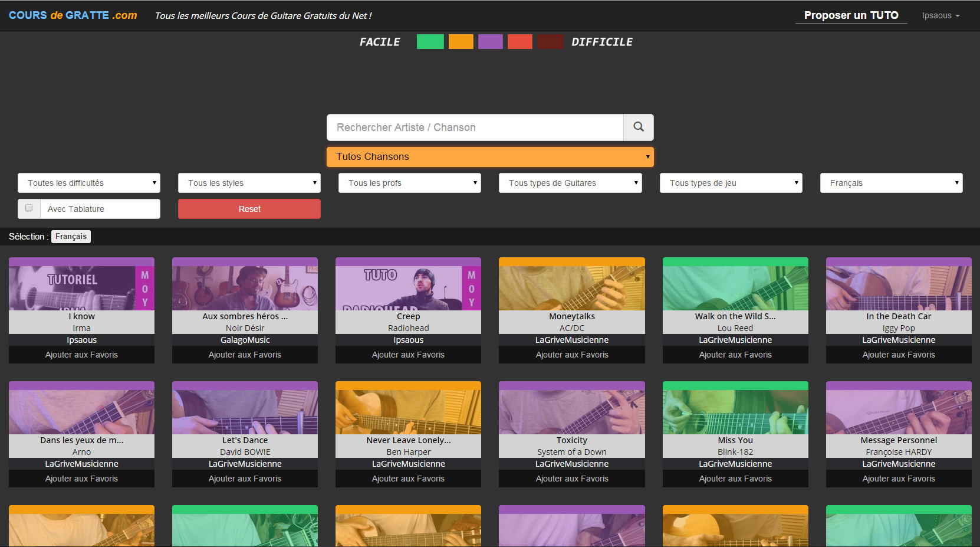
Task: Click the Miss You song title
Action: point(735,440)
